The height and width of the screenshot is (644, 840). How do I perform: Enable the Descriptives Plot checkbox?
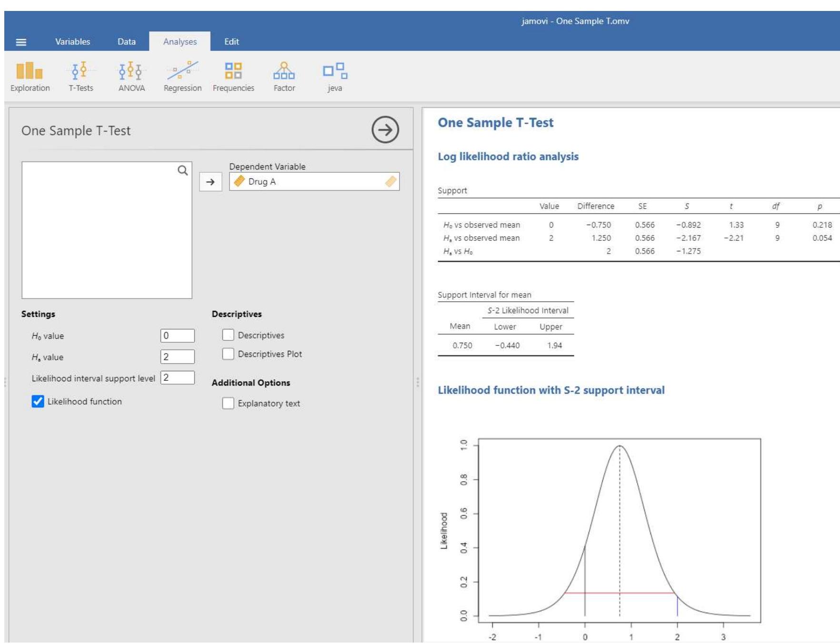pyautogui.click(x=228, y=354)
